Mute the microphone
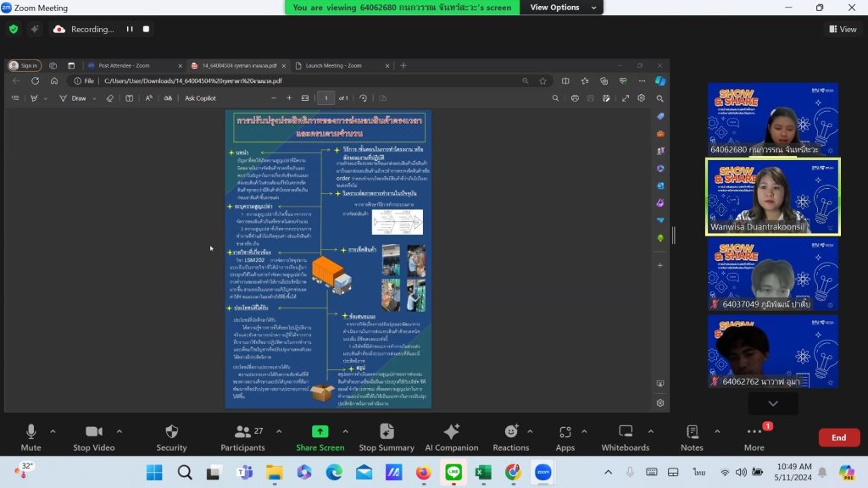Viewport: 868px width, 488px height. click(31, 438)
